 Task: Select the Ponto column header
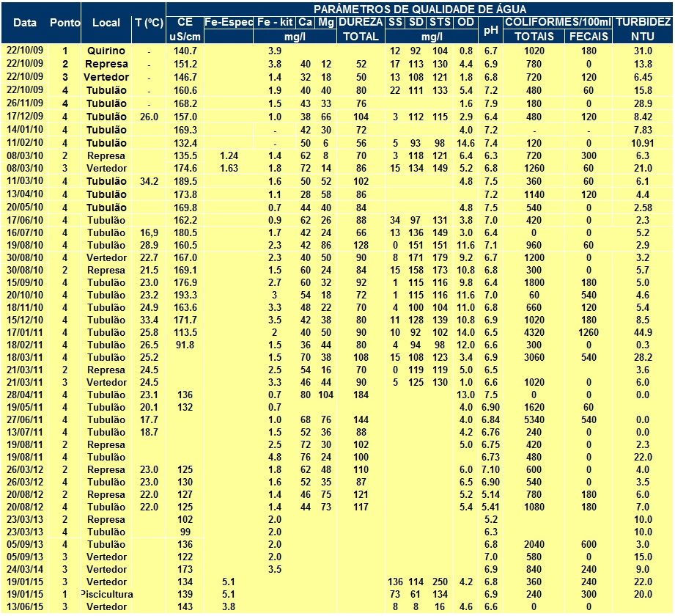click(x=65, y=23)
